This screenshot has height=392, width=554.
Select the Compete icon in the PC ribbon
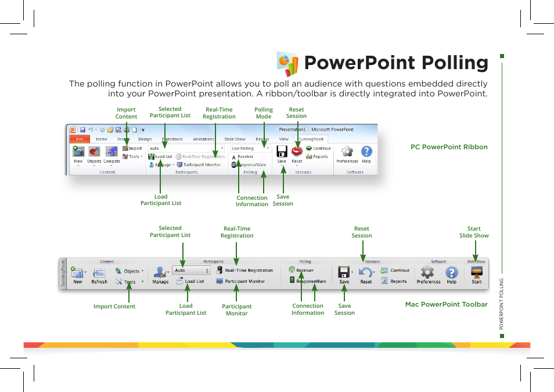pos(111,152)
